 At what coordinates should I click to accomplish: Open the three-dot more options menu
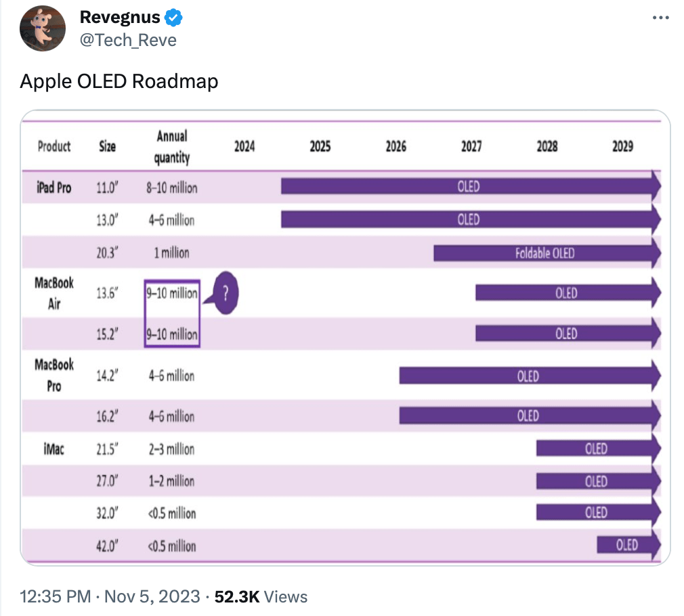tap(660, 18)
